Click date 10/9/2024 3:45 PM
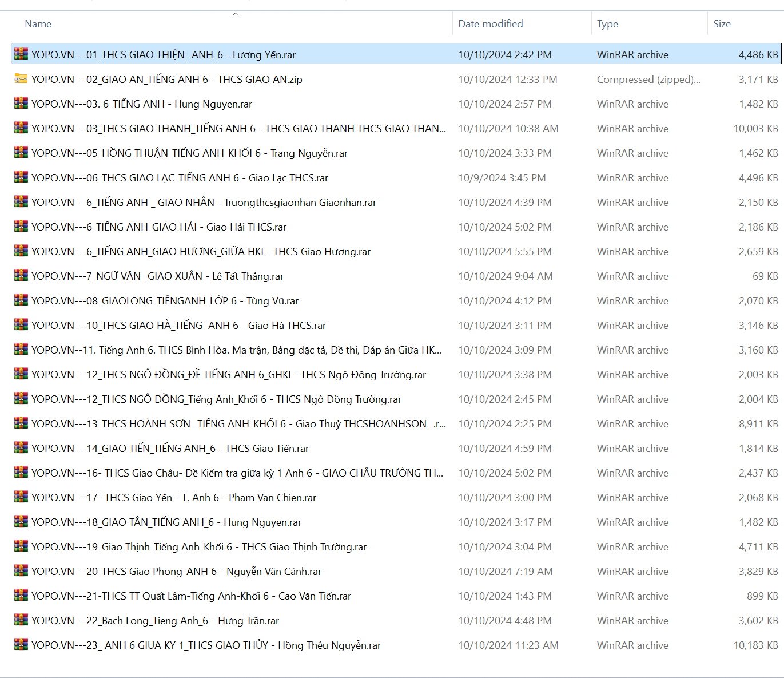Screen dimensions: 784x678 [x=502, y=178]
